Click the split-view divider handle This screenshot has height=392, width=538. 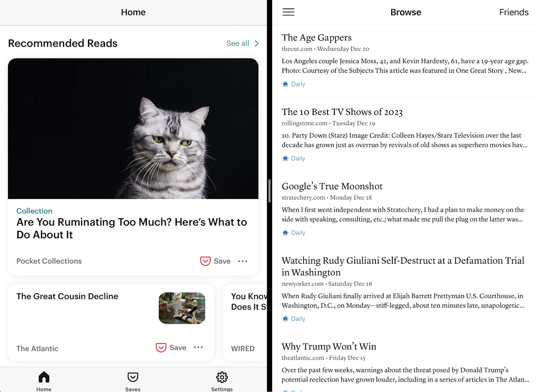[269, 191]
